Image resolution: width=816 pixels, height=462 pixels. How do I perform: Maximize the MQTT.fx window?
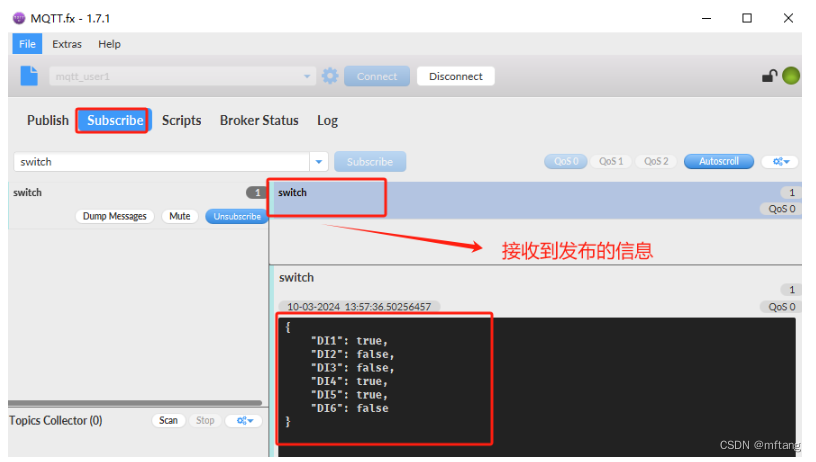click(747, 18)
